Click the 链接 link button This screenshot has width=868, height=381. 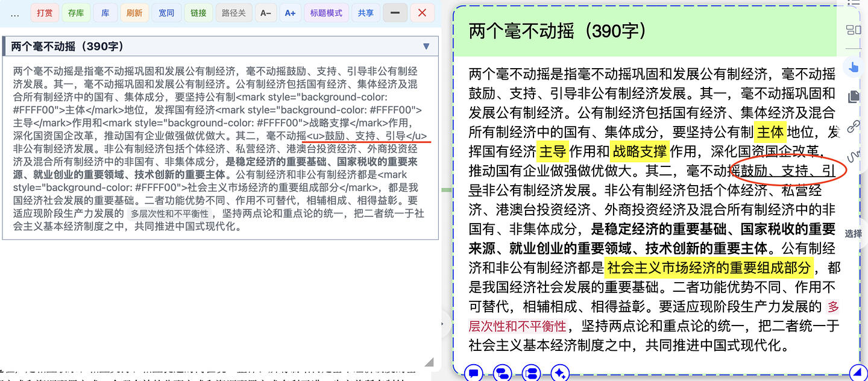click(198, 13)
